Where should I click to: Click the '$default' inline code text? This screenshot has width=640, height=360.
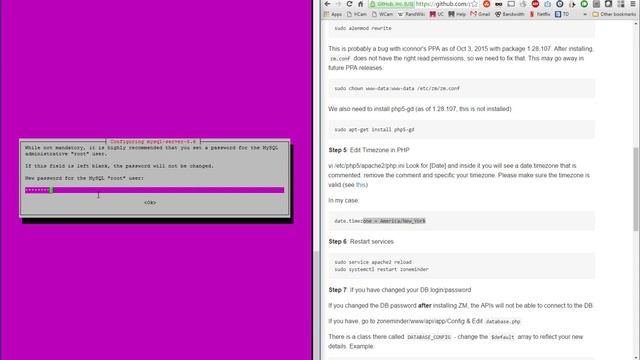coord(502,337)
